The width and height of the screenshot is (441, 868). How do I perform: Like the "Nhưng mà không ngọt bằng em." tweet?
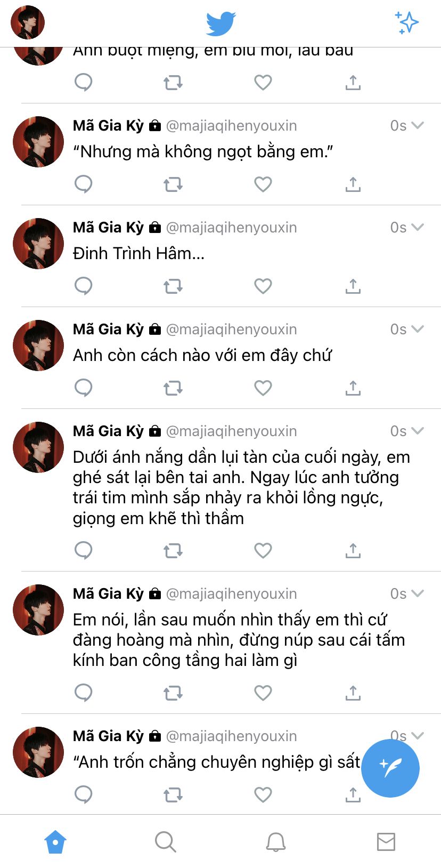pos(263,184)
